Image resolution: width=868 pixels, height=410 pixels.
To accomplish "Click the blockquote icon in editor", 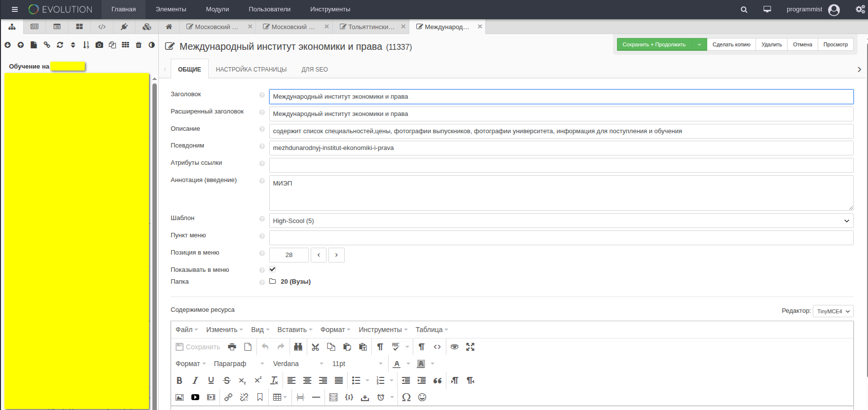I will tap(437, 380).
